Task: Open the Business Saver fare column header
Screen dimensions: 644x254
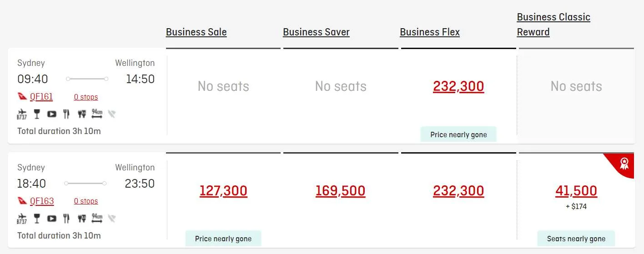Action: [x=316, y=32]
